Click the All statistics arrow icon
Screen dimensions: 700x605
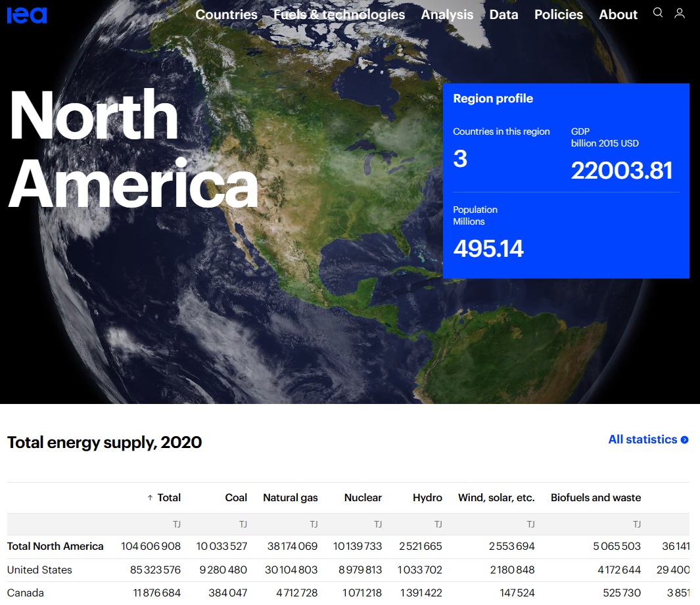pyautogui.click(x=684, y=440)
